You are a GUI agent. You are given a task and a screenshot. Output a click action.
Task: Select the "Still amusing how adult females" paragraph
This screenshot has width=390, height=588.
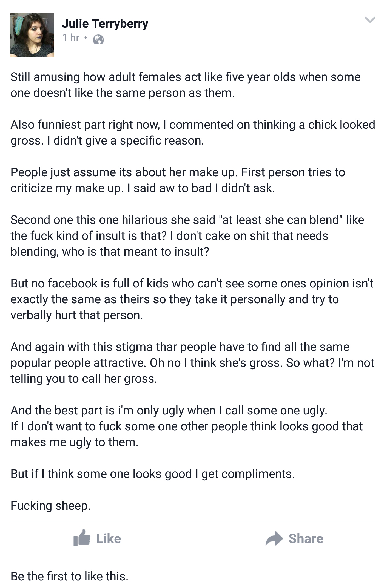186,85
